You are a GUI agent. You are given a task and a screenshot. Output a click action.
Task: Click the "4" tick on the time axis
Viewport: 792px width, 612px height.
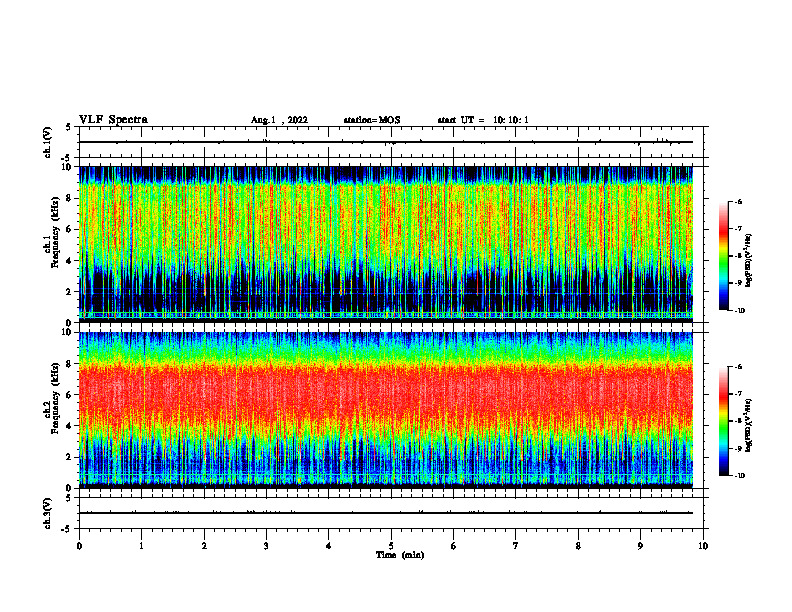click(328, 546)
